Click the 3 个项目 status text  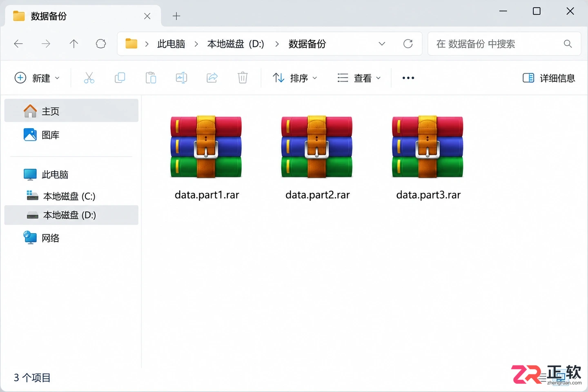coord(32,378)
